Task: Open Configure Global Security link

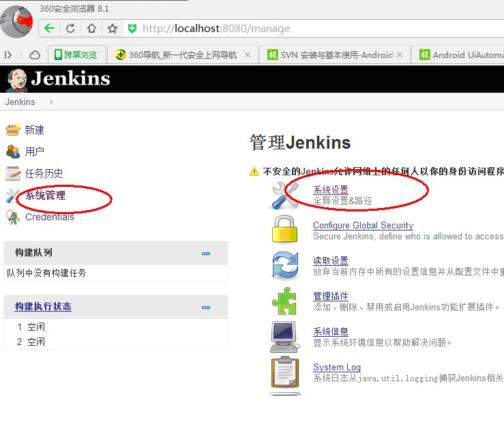Action: (x=364, y=225)
